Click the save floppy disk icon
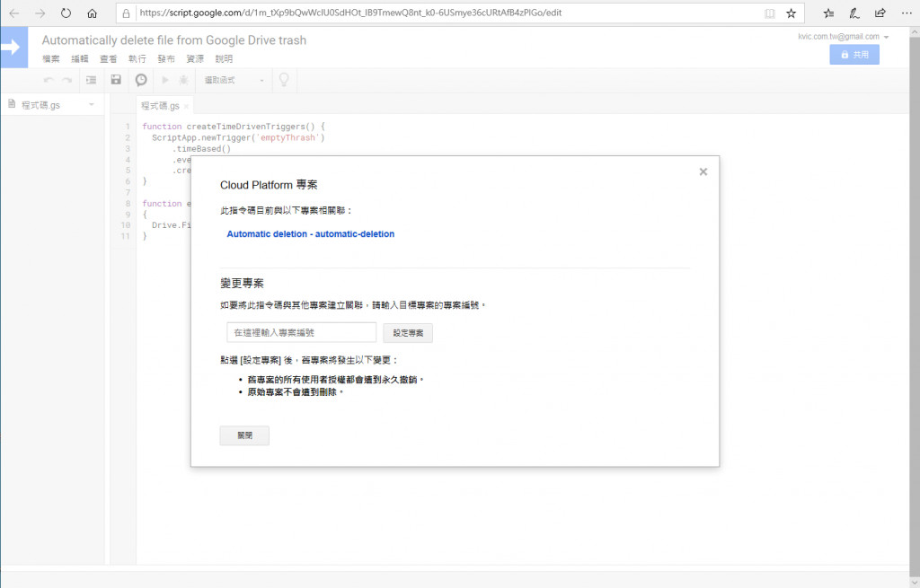The height and width of the screenshot is (588, 920). click(x=116, y=80)
